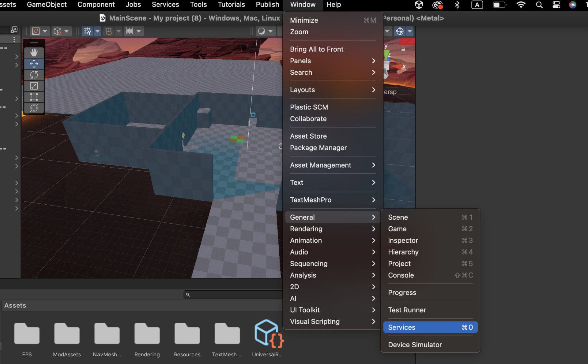Click the battery status icon
The height and width of the screenshot is (364, 588).
[x=499, y=5]
